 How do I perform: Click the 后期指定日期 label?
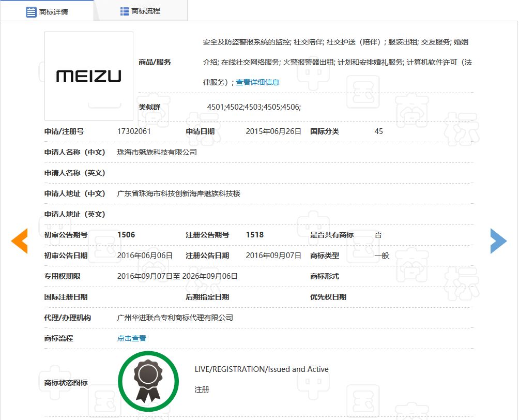tap(207, 297)
